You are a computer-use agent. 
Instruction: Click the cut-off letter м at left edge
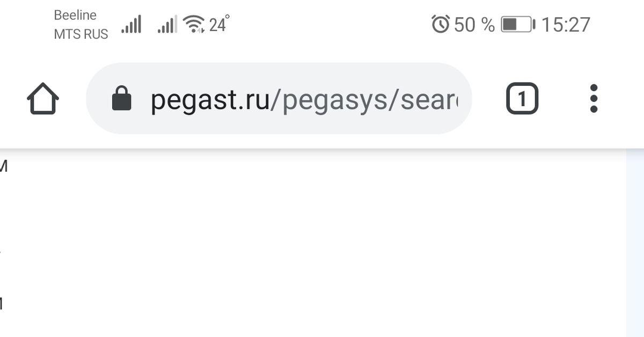[x=3, y=167]
